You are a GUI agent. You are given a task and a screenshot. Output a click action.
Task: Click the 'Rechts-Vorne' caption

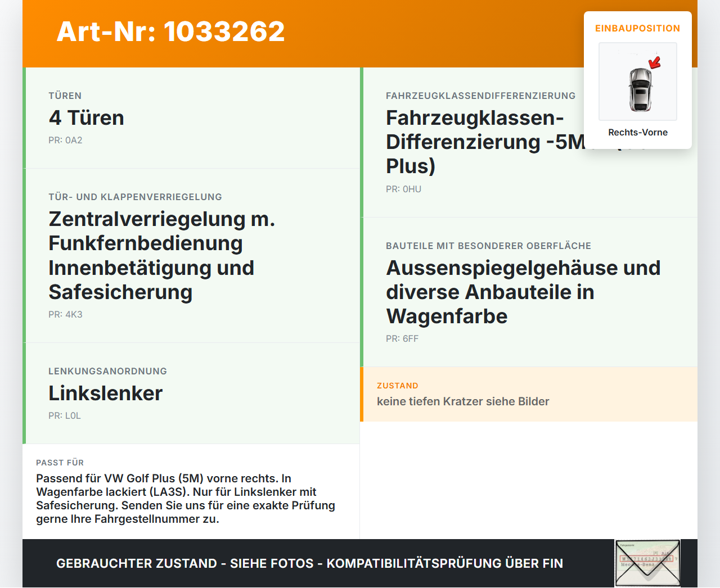point(638,132)
